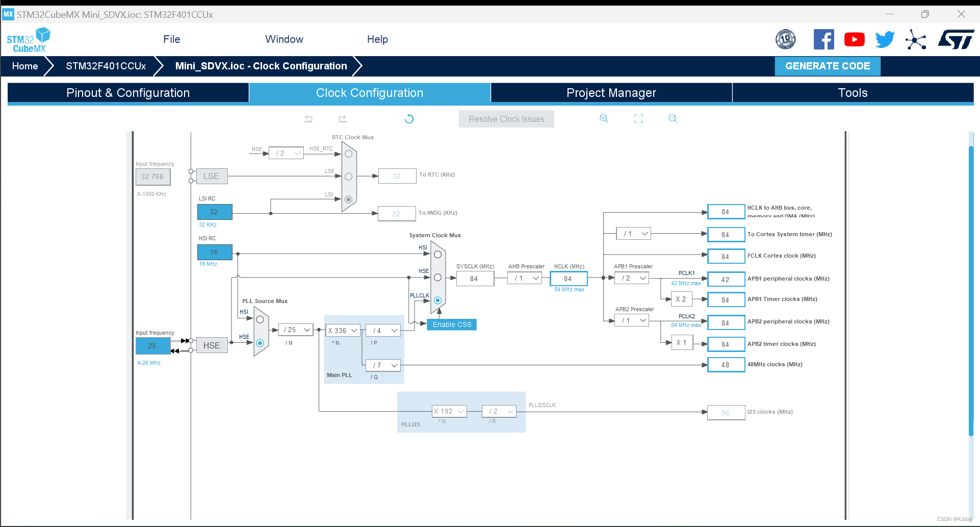Open the ST Twitter icon
980x527 pixels.
click(x=885, y=39)
